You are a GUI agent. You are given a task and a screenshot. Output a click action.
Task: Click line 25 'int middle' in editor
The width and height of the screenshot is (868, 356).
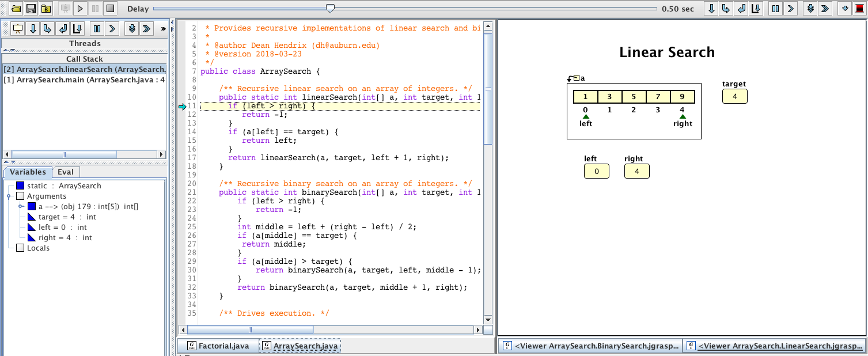[x=327, y=227]
